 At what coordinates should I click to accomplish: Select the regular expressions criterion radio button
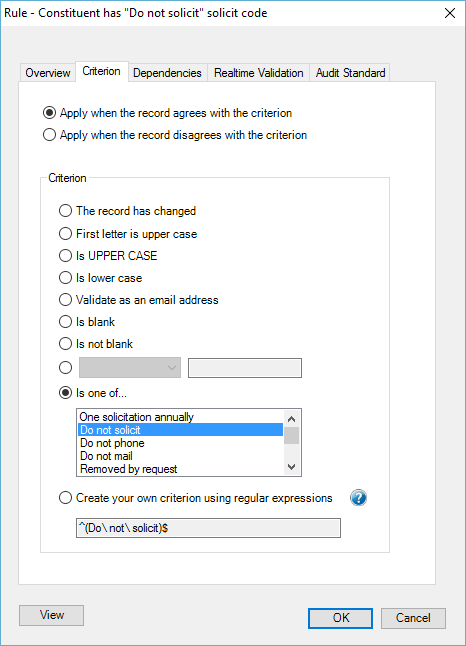point(66,498)
